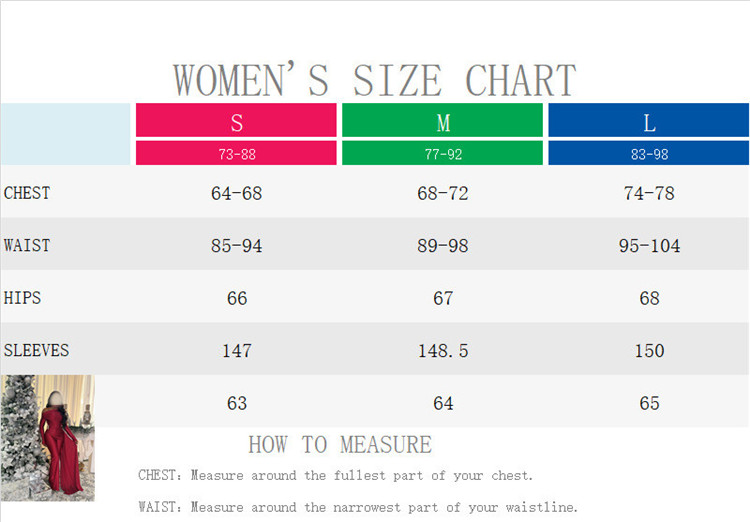The width and height of the screenshot is (750, 522).
Task: Pick the 95-104 waist value for L
Action: pyautogui.click(x=649, y=245)
